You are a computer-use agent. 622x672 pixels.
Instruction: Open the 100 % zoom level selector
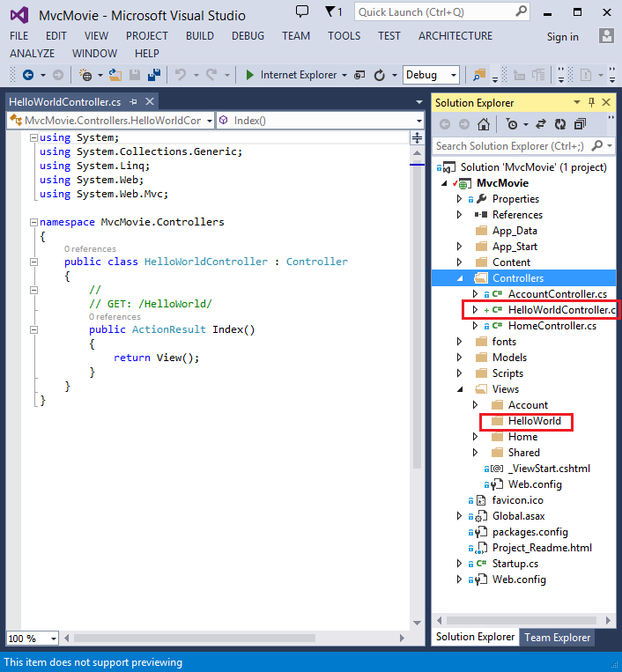pyautogui.click(x=32, y=639)
